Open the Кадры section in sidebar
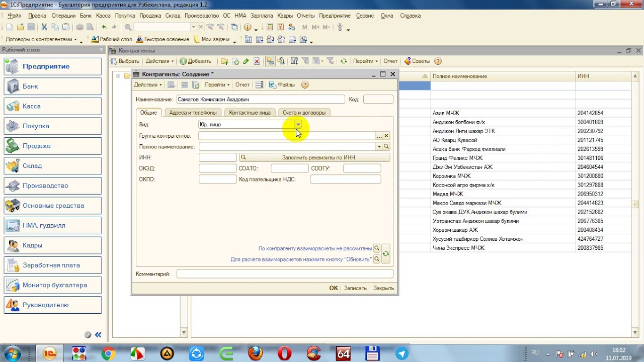Viewport: 644px width, 362px height. coord(53,245)
